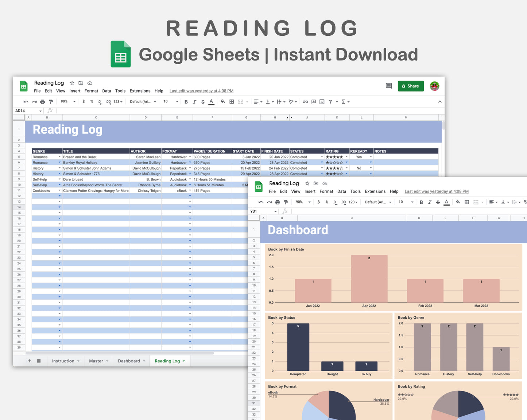Click the Insert comment icon
This screenshot has width=527, height=420.
(x=313, y=101)
